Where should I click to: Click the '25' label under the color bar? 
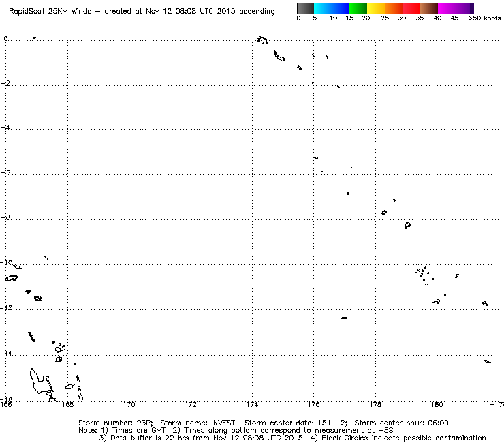[385, 18]
